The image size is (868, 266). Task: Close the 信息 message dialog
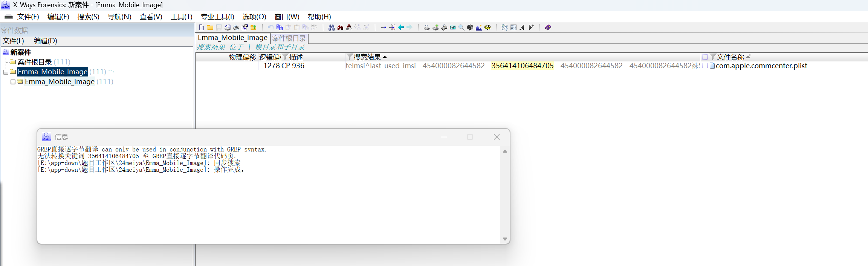497,137
